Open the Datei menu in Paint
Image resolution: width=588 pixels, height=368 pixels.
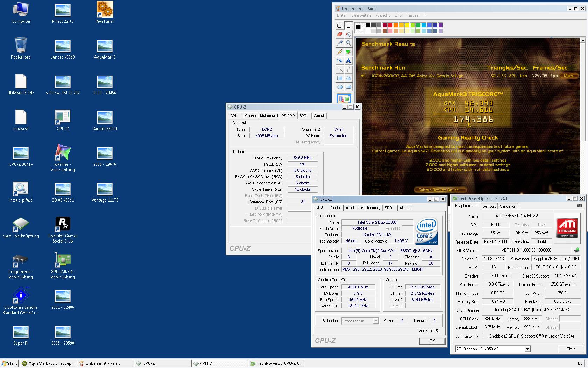point(342,15)
